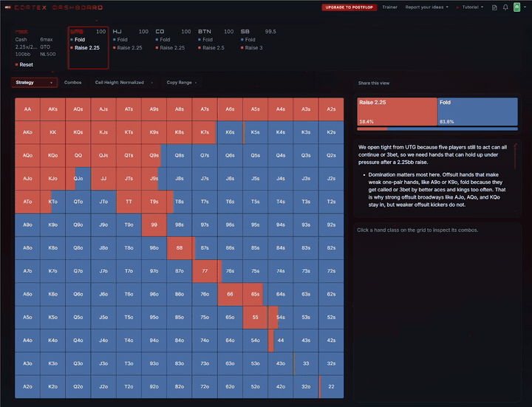Open the notifications bell
Screen dimensions: 532x407
[x=505, y=7]
